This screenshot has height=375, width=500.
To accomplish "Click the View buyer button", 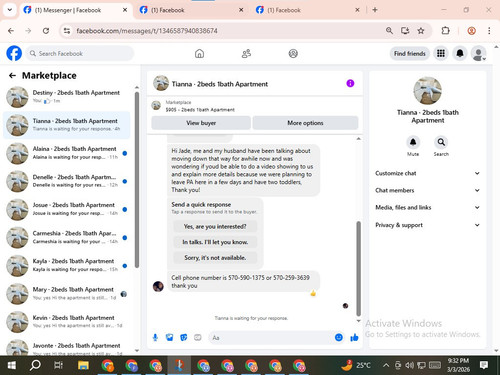I will point(201,123).
